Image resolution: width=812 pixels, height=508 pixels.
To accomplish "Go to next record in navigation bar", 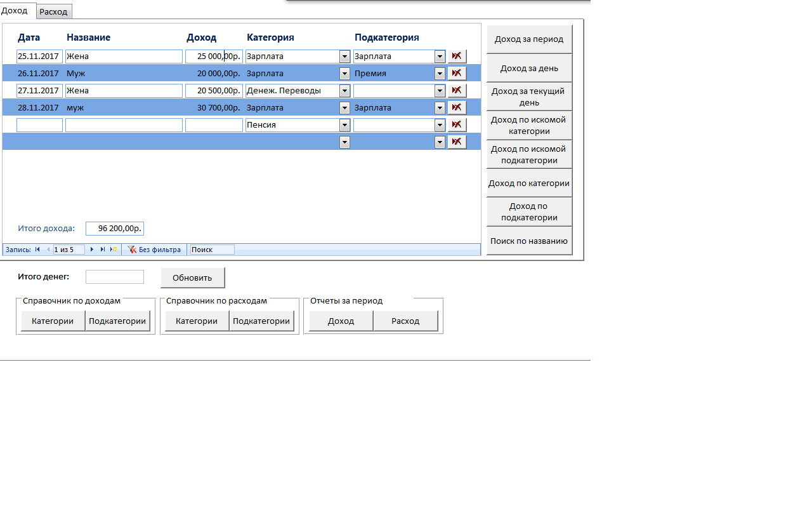I will click(92, 250).
